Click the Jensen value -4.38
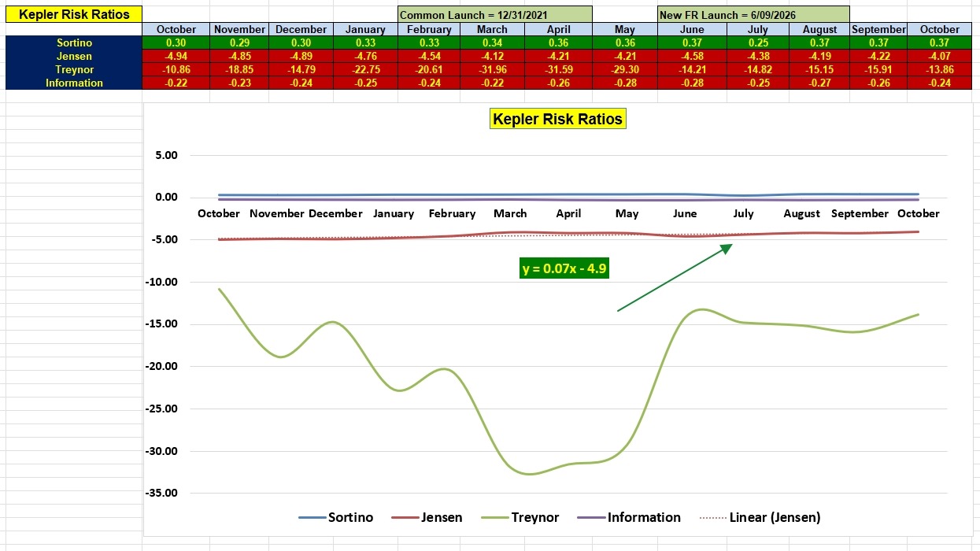This screenshot has height=551, width=980. coord(757,56)
